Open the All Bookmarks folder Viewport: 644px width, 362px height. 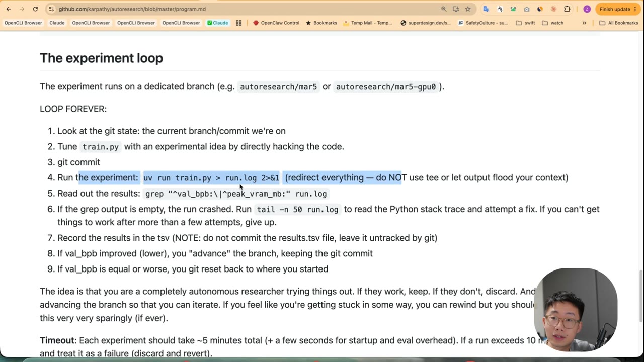[x=619, y=23]
